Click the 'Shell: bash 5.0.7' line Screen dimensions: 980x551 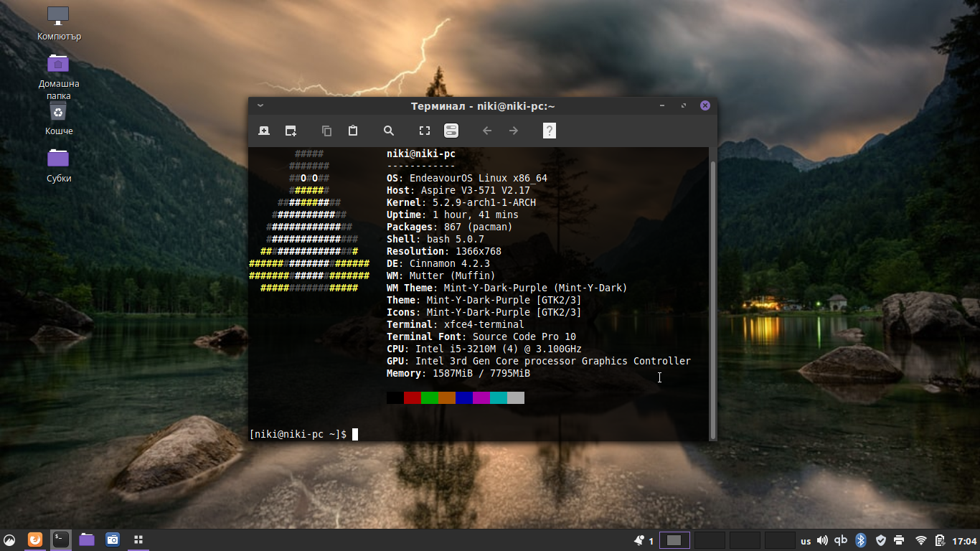coord(435,239)
